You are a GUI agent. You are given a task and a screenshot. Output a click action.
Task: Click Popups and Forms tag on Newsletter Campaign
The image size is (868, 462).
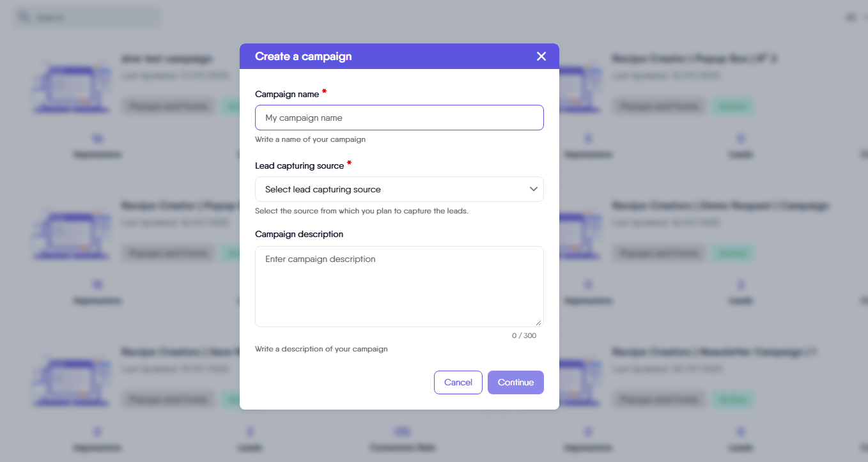[660, 400]
